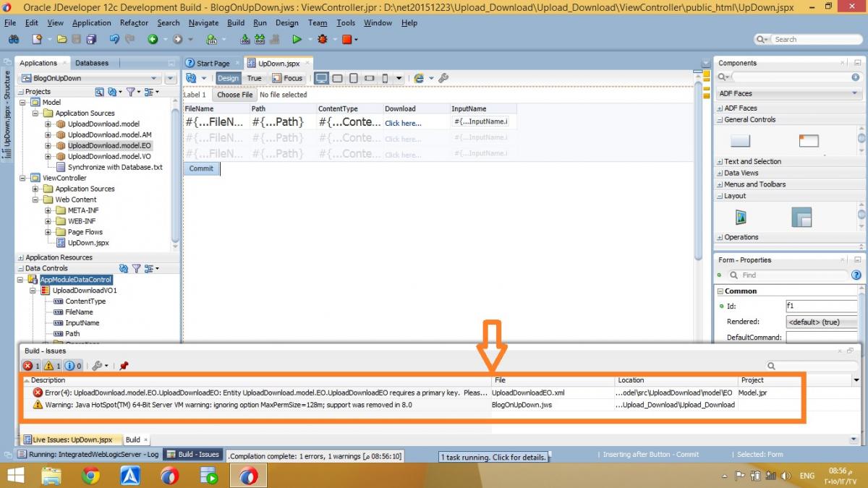The image size is (868, 488).
Task: Start debugging with the red bug icon
Action: click(x=323, y=39)
